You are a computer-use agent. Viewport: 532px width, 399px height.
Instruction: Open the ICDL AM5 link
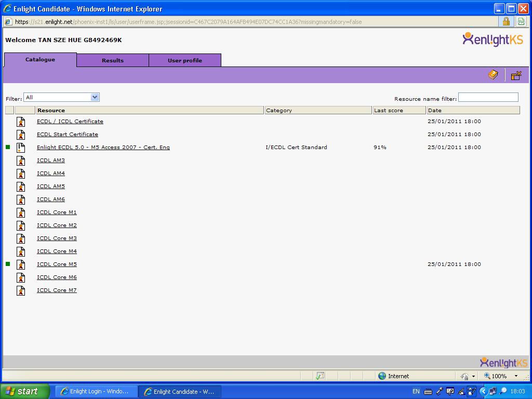pos(50,187)
